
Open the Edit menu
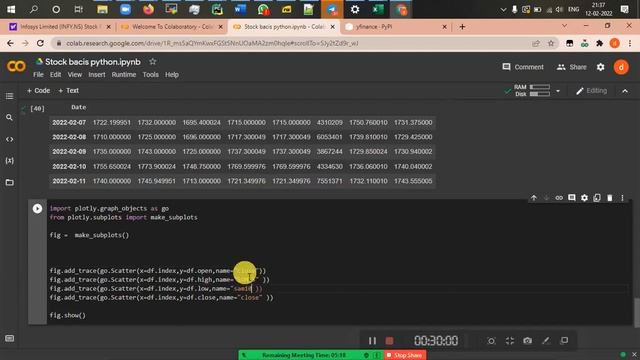tap(56, 75)
